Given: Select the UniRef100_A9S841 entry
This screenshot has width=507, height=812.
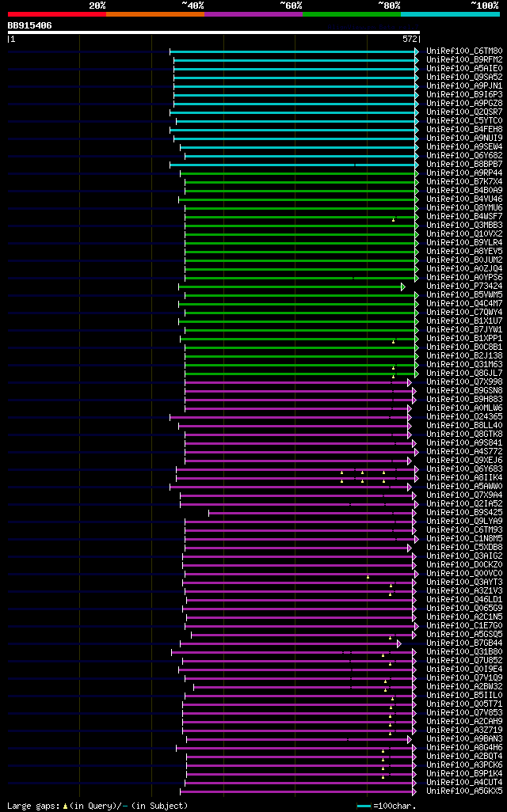Looking at the screenshot, I should (464, 443).
